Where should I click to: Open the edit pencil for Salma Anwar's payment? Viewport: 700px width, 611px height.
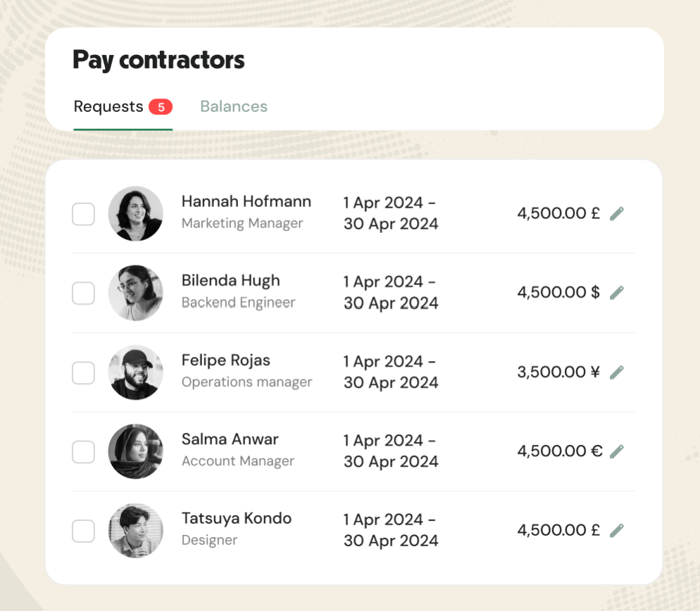pyautogui.click(x=617, y=451)
